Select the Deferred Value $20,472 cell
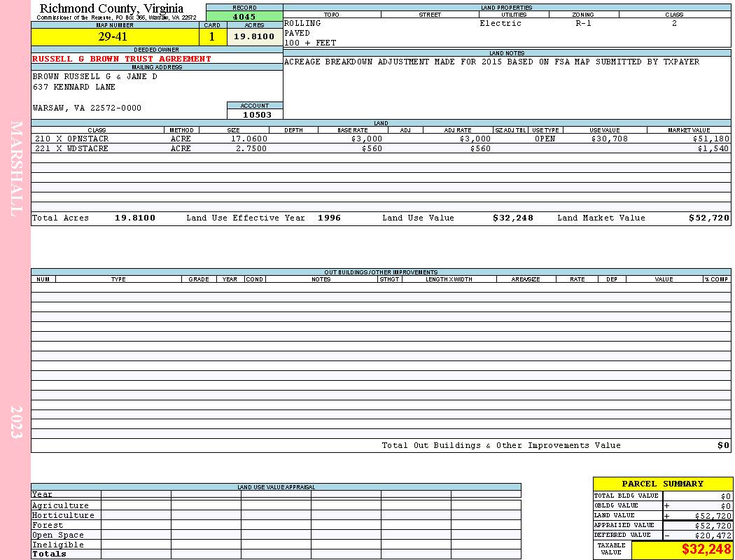735x560 pixels. (697, 535)
